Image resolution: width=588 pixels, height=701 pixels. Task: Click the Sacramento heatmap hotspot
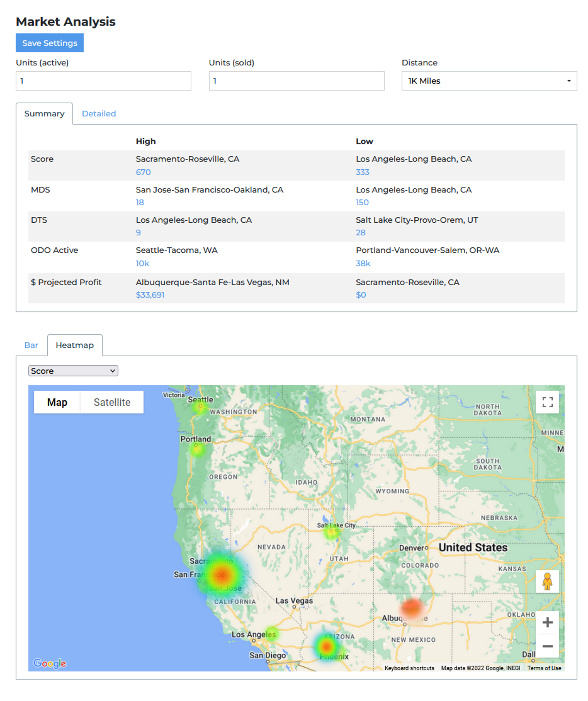[222, 575]
